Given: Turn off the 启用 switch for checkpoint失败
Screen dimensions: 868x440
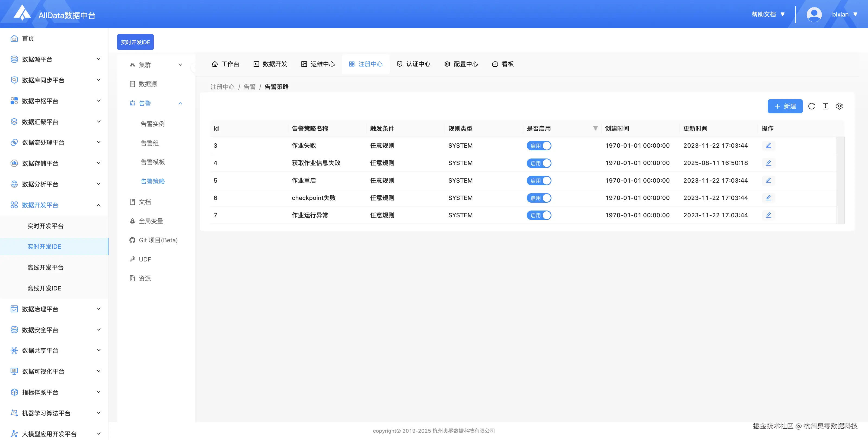Looking at the screenshot, I should (x=539, y=198).
